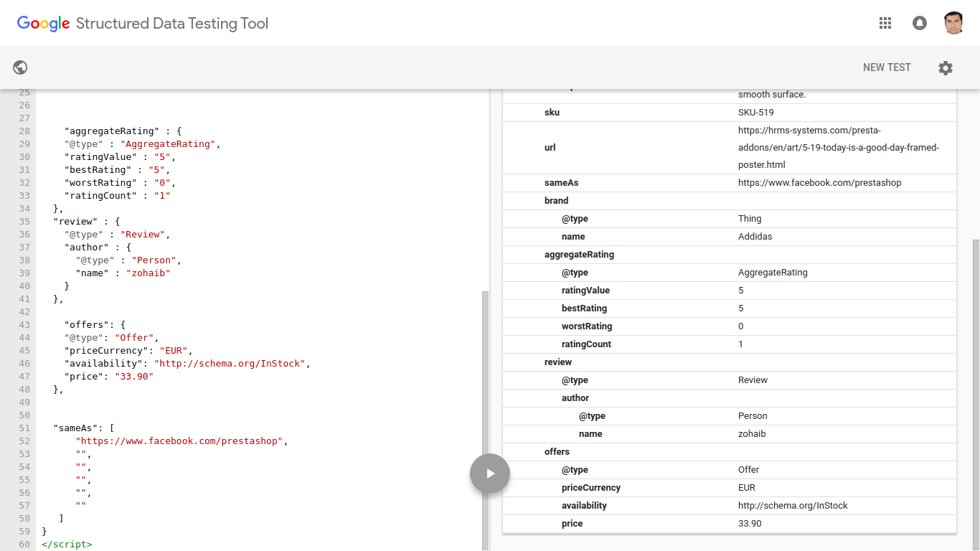Click the Structured Data Testing Tool title
This screenshot has height=551, width=980.
click(172, 24)
